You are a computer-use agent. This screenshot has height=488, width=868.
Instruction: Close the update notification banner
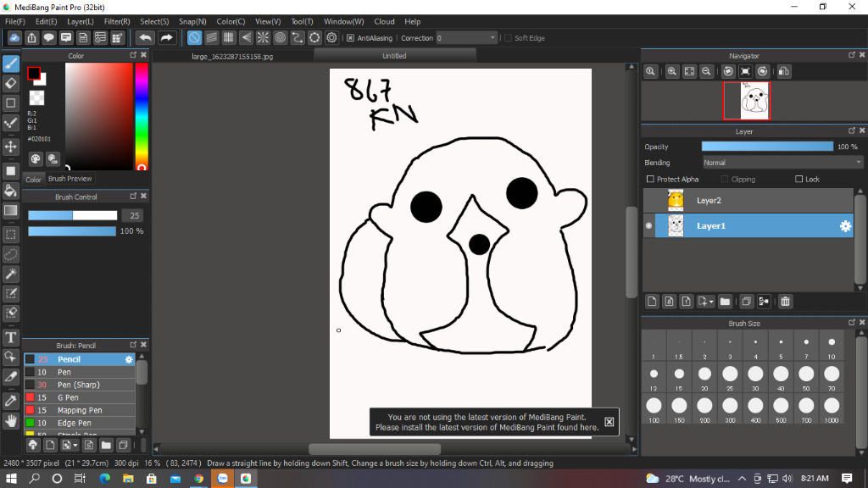(x=609, y=422)
